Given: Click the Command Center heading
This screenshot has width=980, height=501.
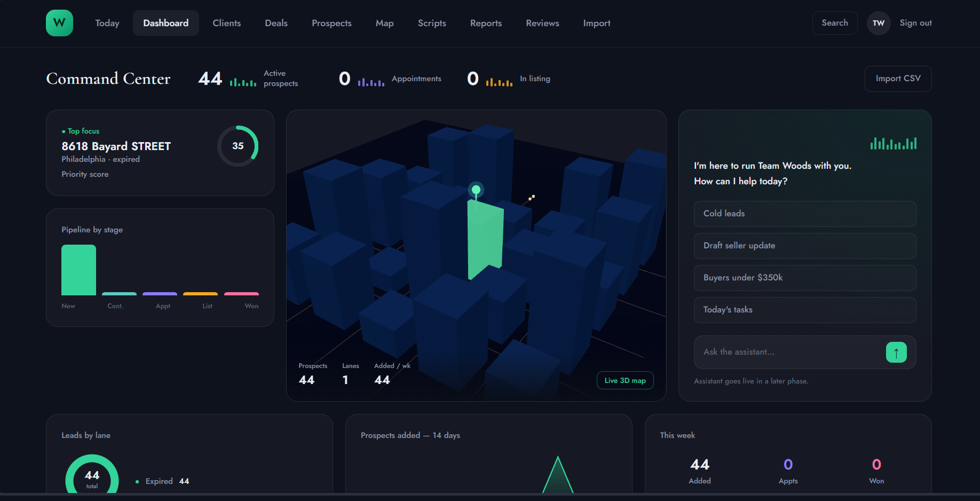Looking at the screenshot, I should click(108, 79).
